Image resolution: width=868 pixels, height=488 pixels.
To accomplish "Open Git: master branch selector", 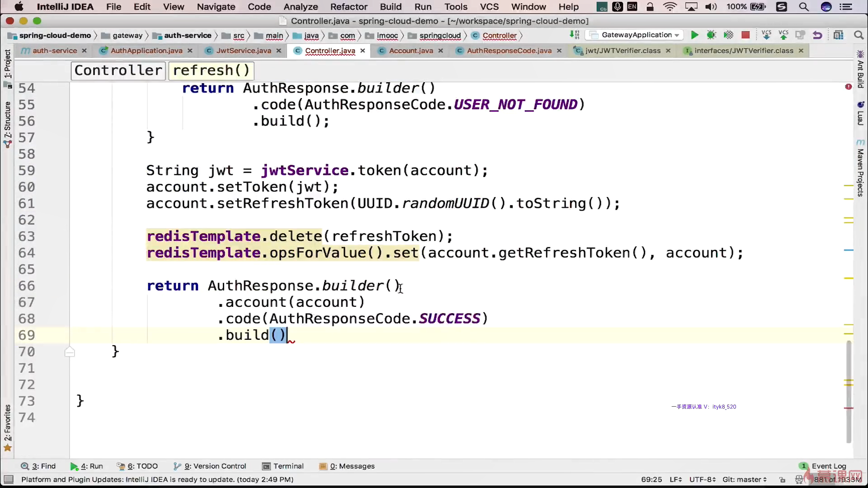I will 744,479.
